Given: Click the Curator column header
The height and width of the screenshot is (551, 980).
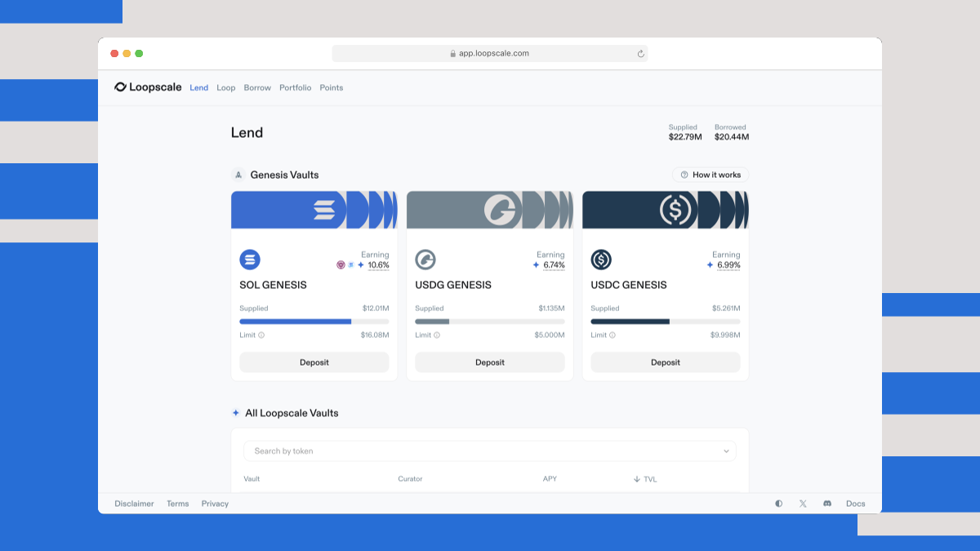Looking at the screenshot, I should pos(410,479).
